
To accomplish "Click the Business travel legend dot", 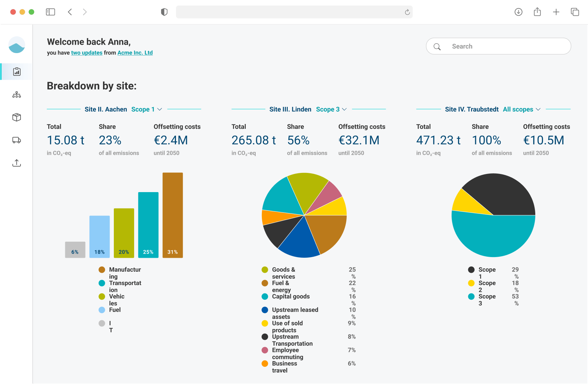I will coord(265,364).
